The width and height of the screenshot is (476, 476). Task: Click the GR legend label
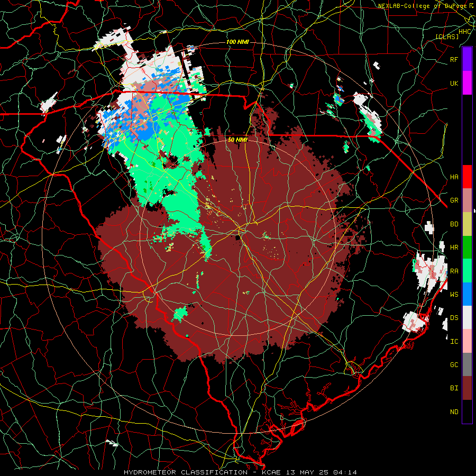(x=454, y=200)
